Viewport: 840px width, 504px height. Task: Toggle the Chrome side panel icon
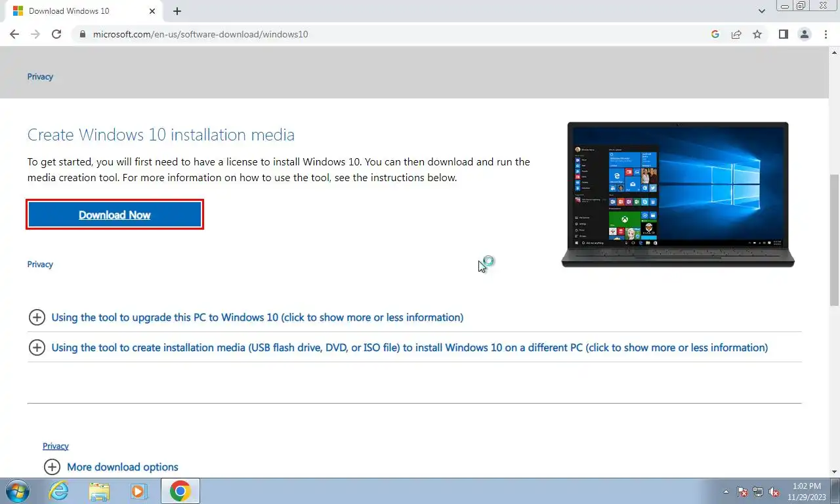783,34
